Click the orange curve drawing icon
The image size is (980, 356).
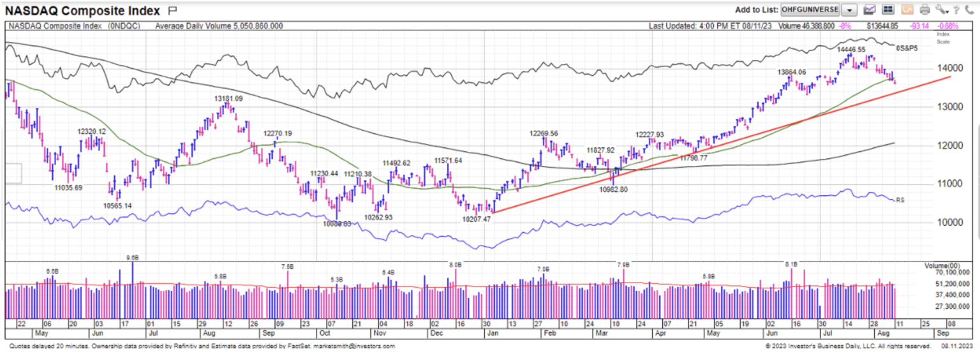click(907, 10)
